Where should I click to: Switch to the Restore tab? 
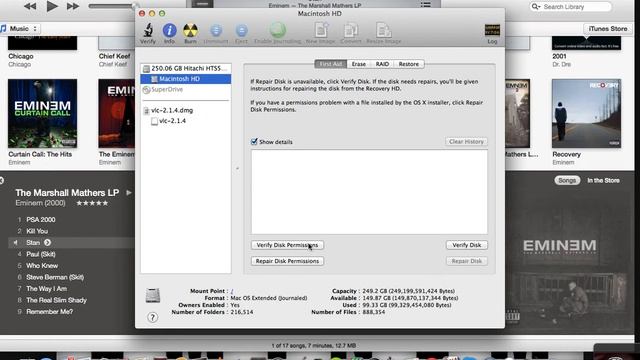[x=409, y=64]
